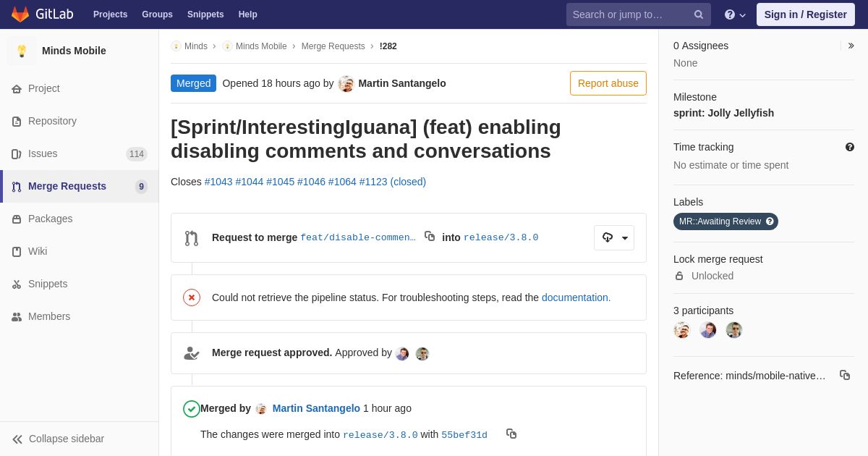
Task: Click Time tracking help question icon
Action: point(850,147)
